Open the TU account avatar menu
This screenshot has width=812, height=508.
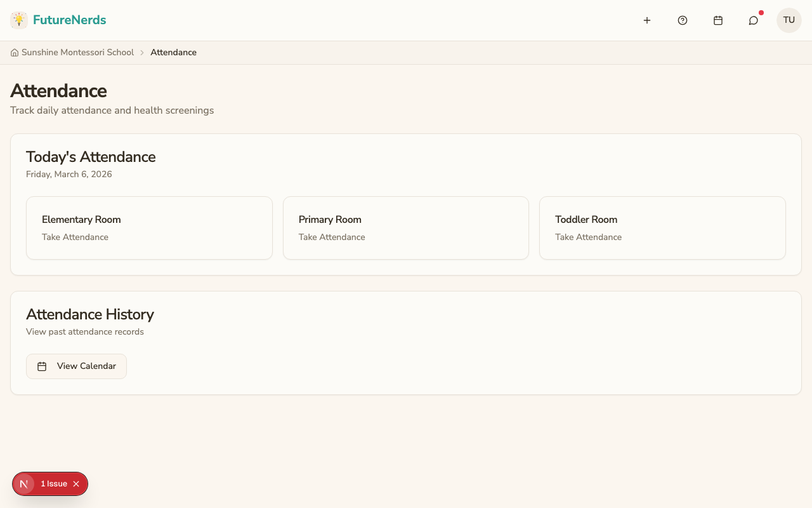pyautogui.click(x=789, y=20)
